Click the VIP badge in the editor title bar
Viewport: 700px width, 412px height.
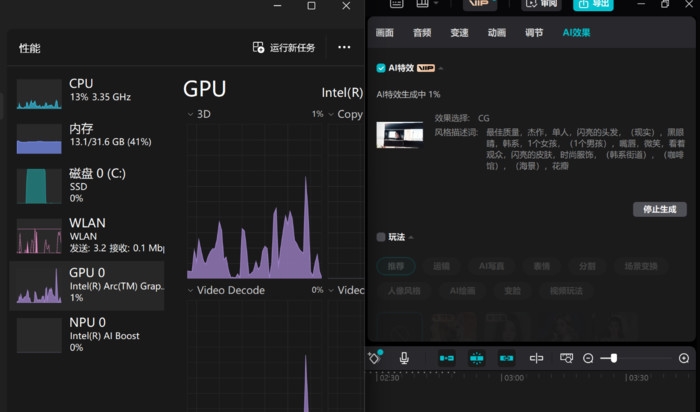click(x=480, y=4)
